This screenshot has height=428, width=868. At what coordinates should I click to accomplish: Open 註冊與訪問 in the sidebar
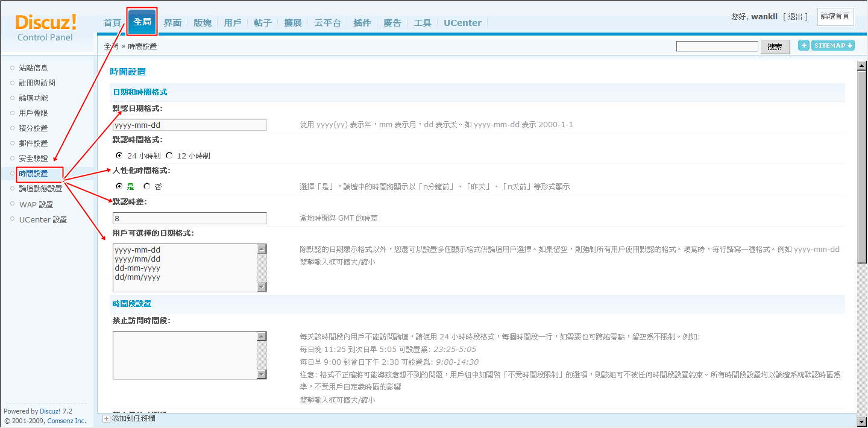click(x=37, y=83)
